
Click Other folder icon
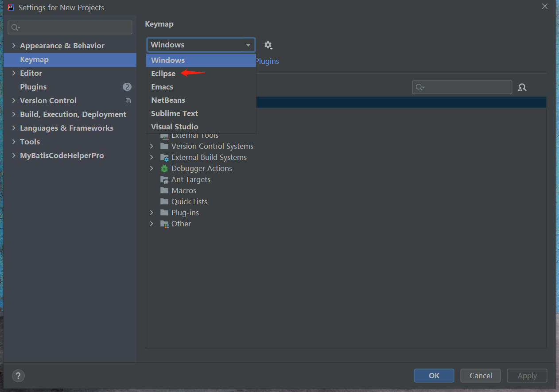tap(164, 224)
